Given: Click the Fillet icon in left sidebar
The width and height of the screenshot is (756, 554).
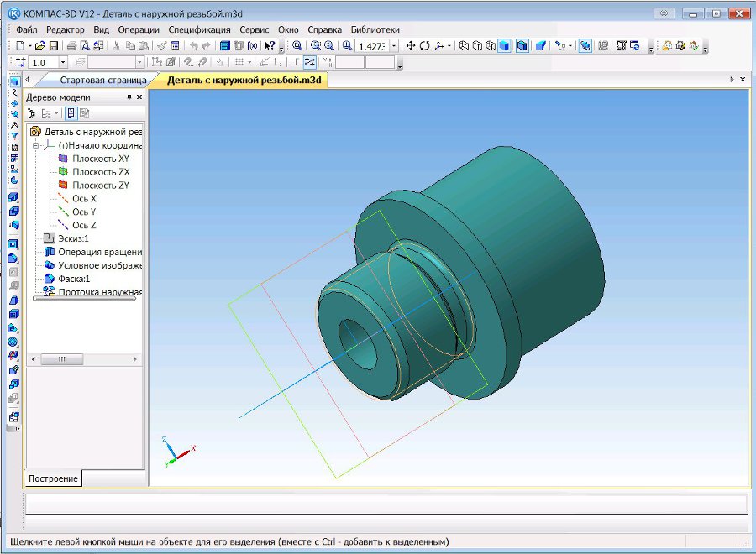Looking at the screenshot, I should pyautogui.click(x=13, y=259).
